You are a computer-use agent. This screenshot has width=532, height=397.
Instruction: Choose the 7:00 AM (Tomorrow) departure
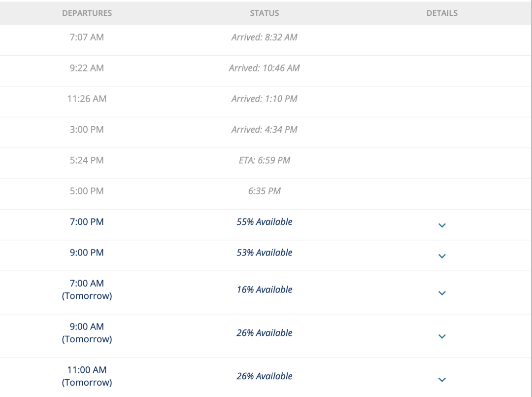click(87, 289)
